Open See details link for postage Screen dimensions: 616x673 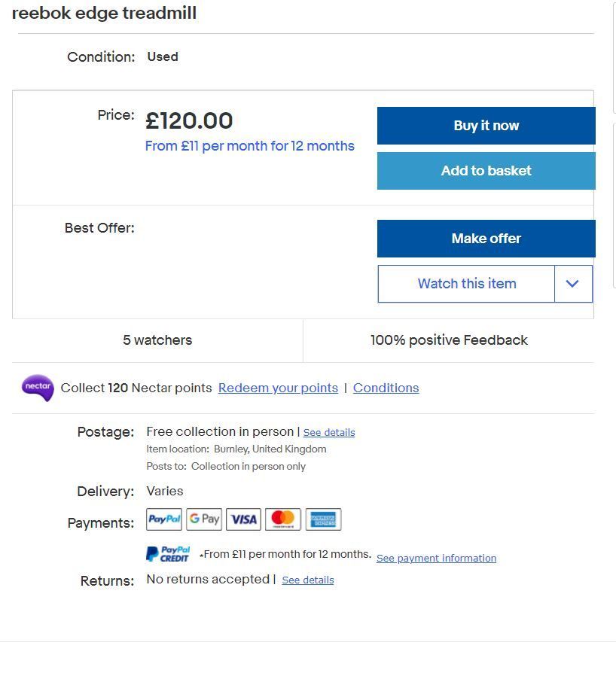click(x=329, y=433)
